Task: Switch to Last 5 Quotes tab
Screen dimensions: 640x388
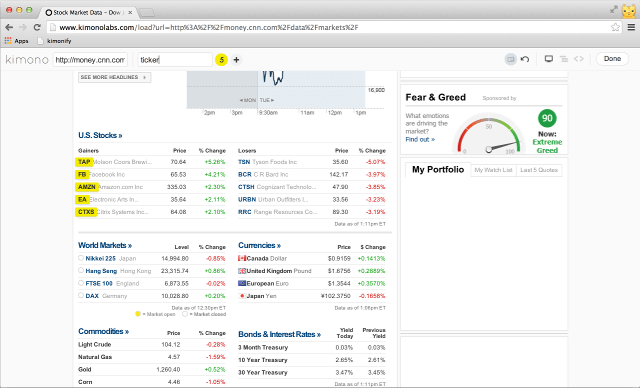Action: (539, 170)
